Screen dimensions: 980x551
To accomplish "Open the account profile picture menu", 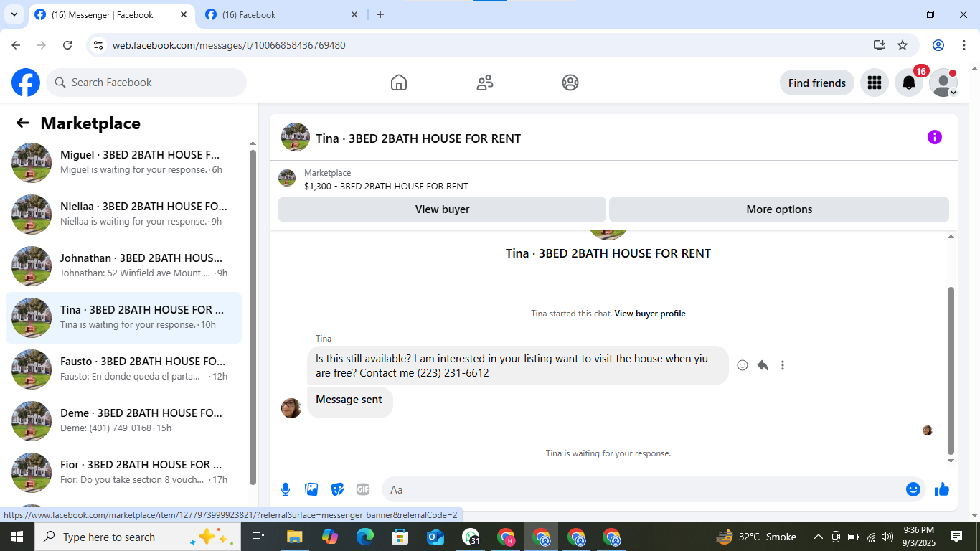I will coord(943,83).
